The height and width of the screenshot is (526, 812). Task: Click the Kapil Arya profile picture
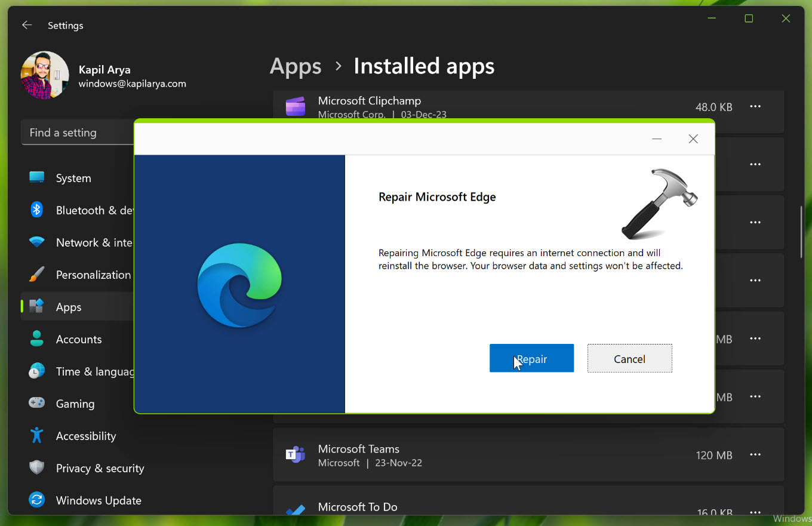click(x=45, y=75)
